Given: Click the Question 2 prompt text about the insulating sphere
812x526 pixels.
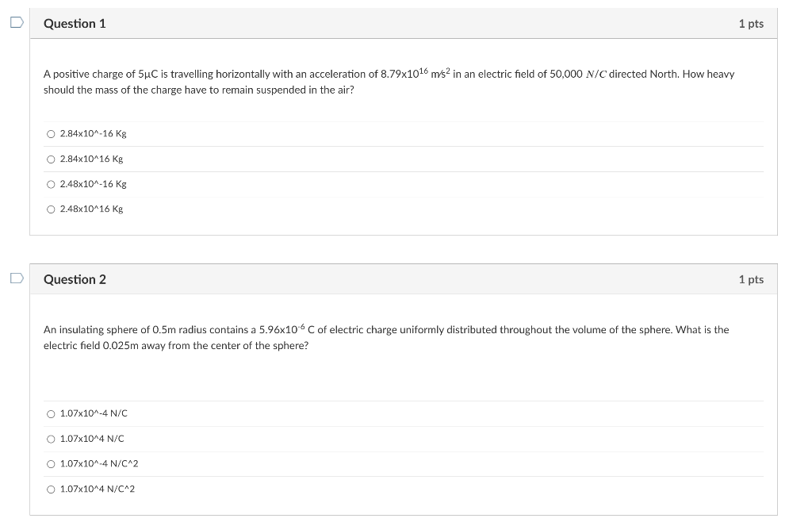Looking at the screenshot, I should 386,337.
